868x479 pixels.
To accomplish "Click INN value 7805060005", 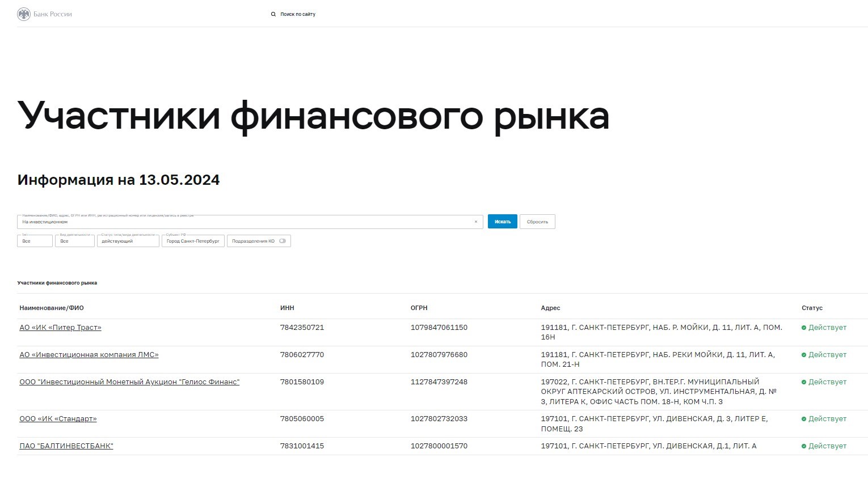I will point(302,419).
